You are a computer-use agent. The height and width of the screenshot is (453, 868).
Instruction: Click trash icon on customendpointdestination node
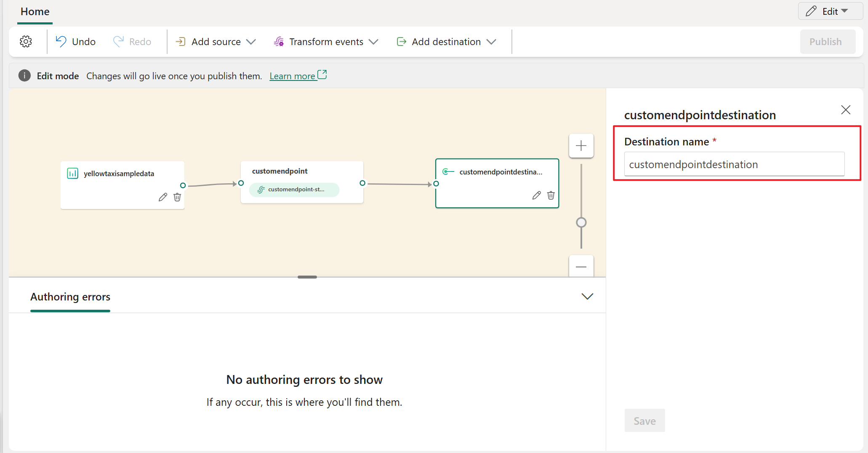[551, 196]
